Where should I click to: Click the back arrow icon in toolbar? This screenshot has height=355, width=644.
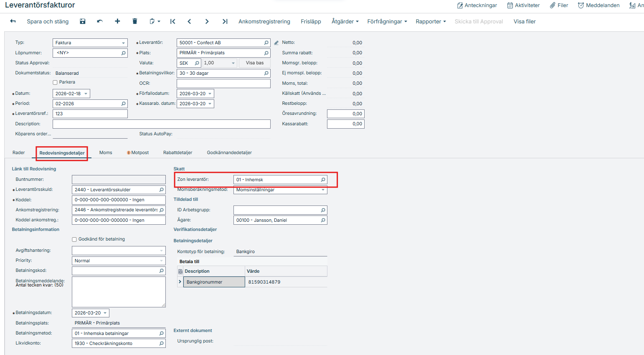coord(13,21)
